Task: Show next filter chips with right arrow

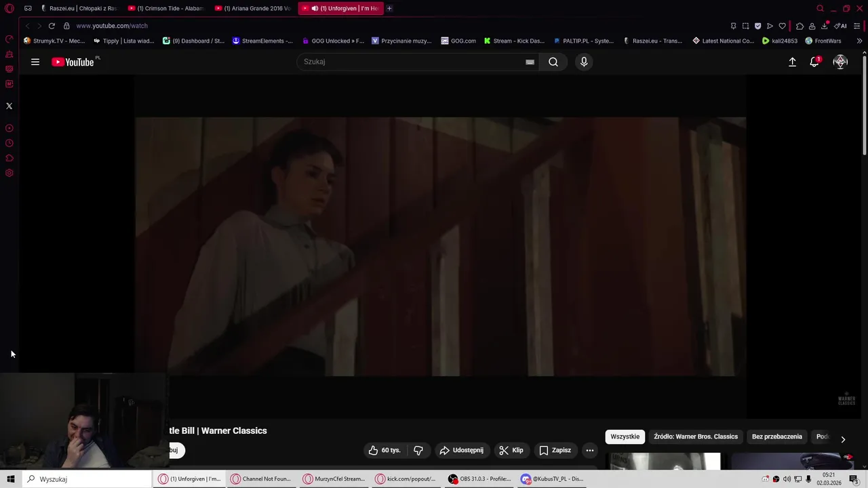Action: pyautogui.click(x=843, y=439)
